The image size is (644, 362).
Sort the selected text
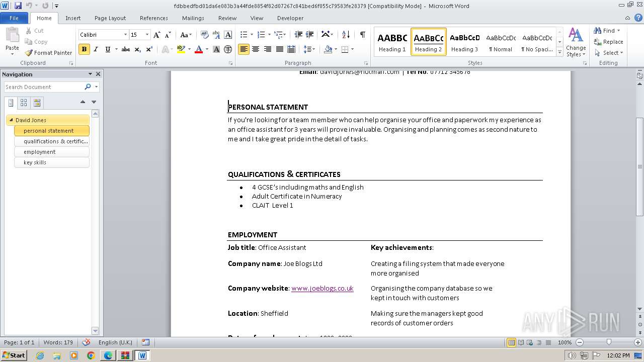346,35
